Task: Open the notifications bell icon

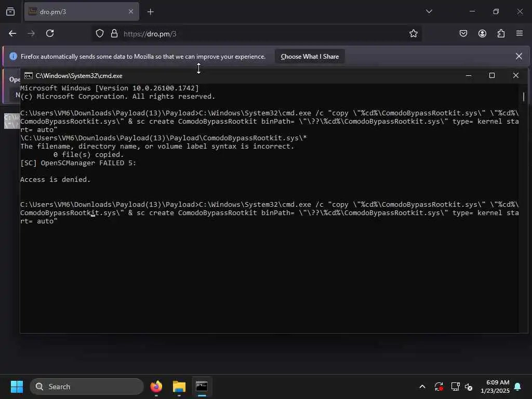Action: point(518,387)
